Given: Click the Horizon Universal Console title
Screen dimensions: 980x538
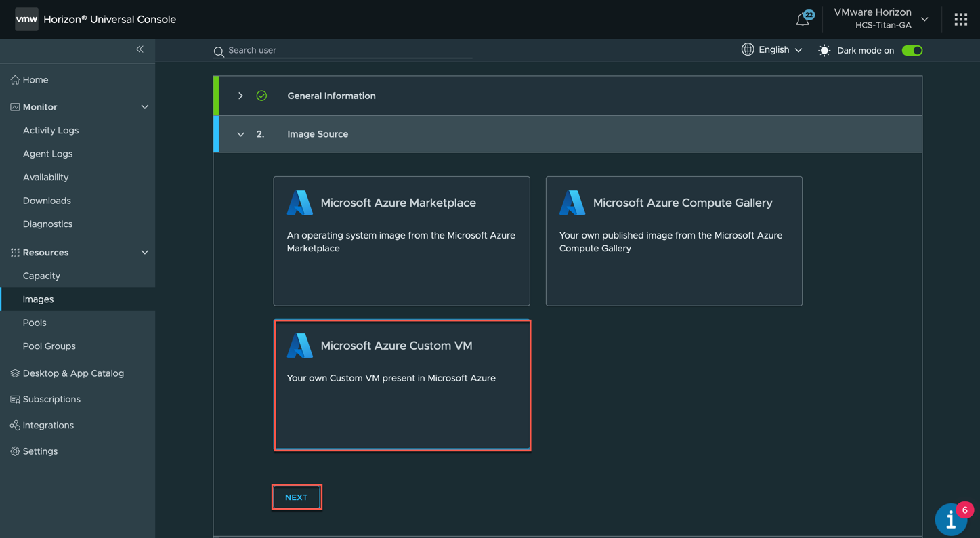Looking at the screenshot, I should [x=110, y=20].
